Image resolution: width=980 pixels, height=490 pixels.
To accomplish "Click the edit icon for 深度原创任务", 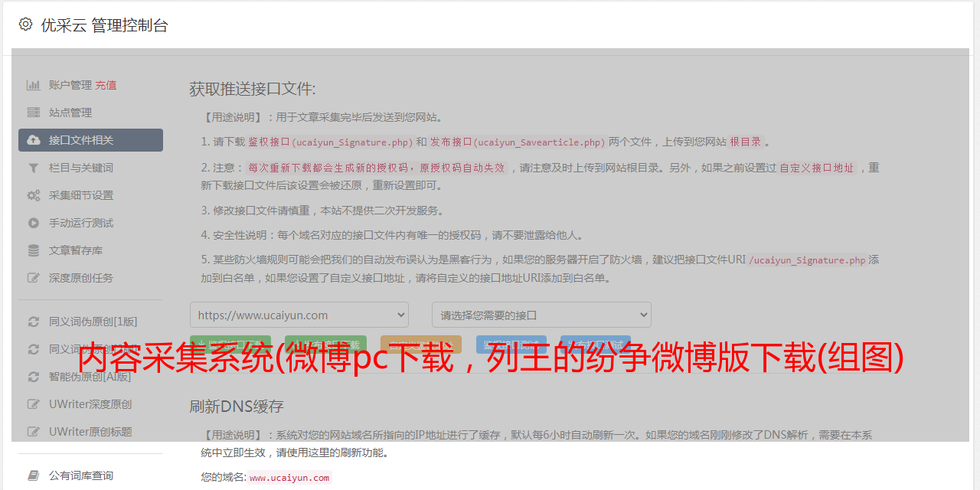I will pyautogui.click(x=34, y=278).
